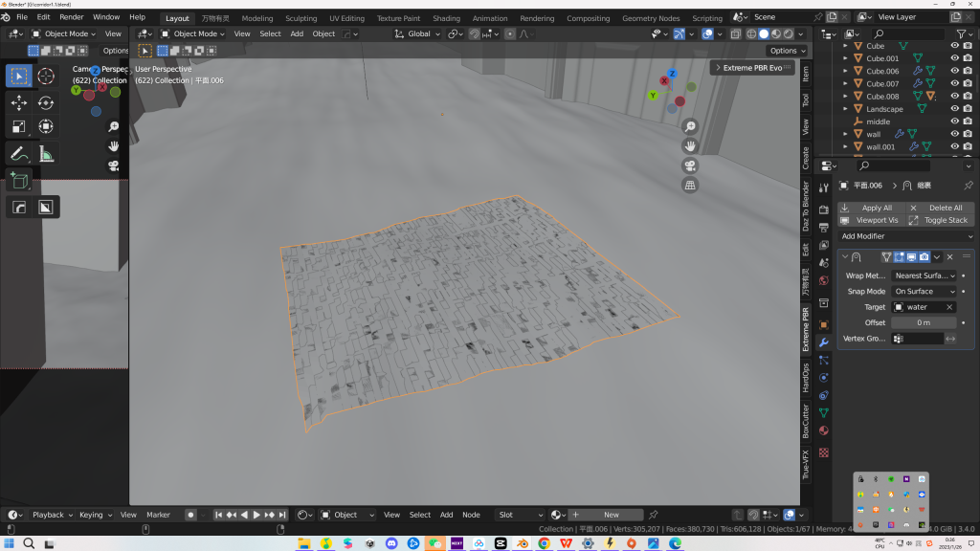
Task: Open Texture properties checker tab
Action: point(824,452)
